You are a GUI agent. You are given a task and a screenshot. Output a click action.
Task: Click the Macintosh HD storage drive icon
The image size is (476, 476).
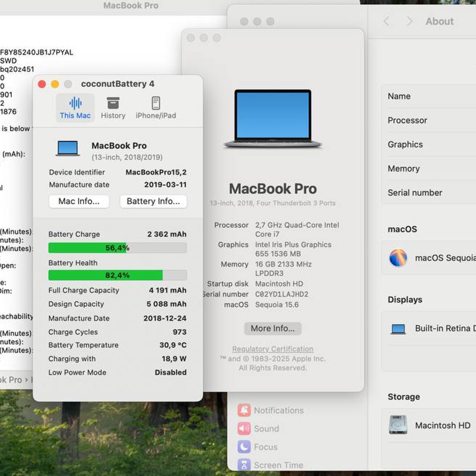(398, 425)
